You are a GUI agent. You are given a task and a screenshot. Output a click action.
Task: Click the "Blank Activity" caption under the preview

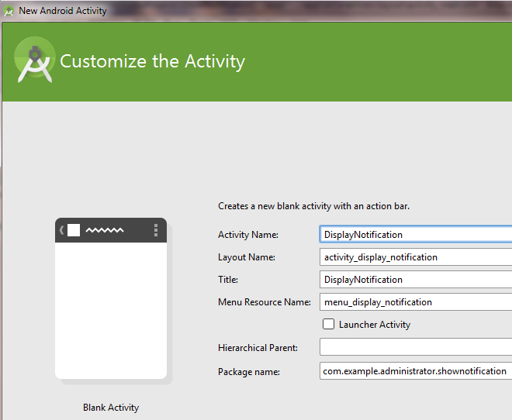pyautogui.click(x=111, y=408)
